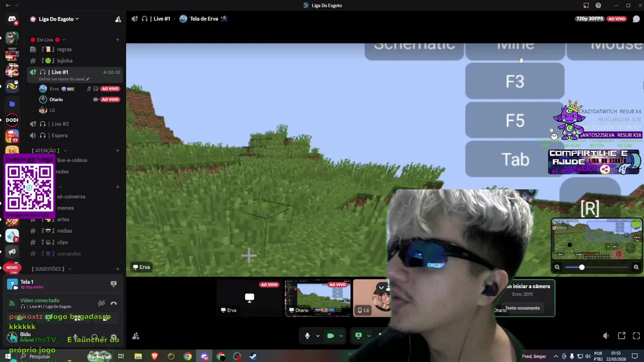The width and height of the screenshot is (644, 362).
Task: Open the comandos channel
Action: point(75,254)
